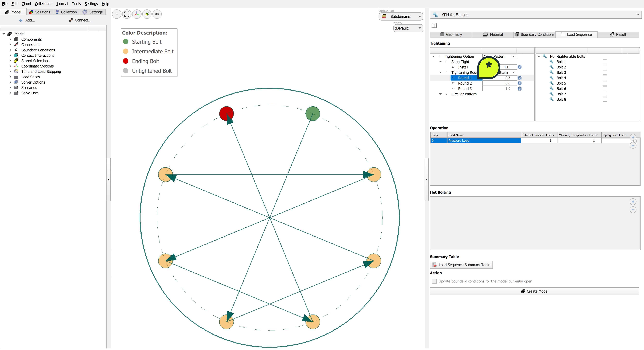Click the fit-to-view frame icon

coord(127,14)
